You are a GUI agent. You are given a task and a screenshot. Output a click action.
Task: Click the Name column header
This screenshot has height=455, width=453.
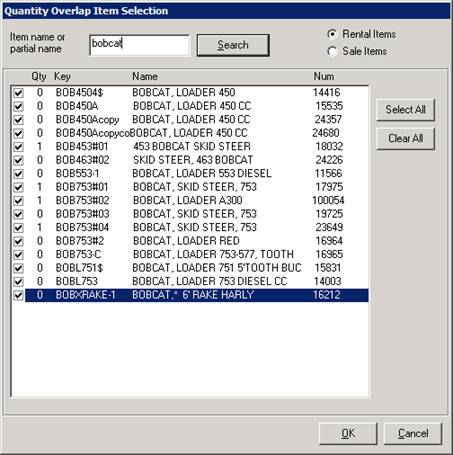pyautogui.click(x=145, y=77)
